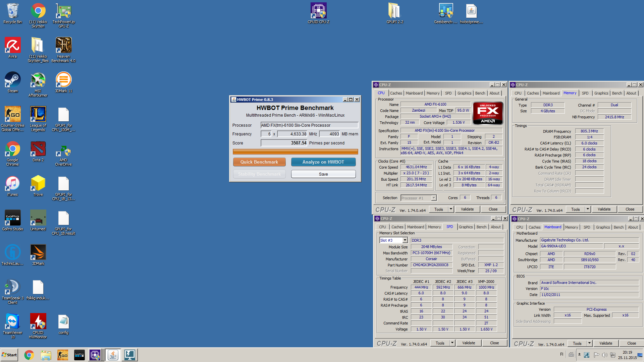Open Tools dropdown arrow in Mainboard window
The height and width of the screenshot is (362, 644).
point(589,343)
